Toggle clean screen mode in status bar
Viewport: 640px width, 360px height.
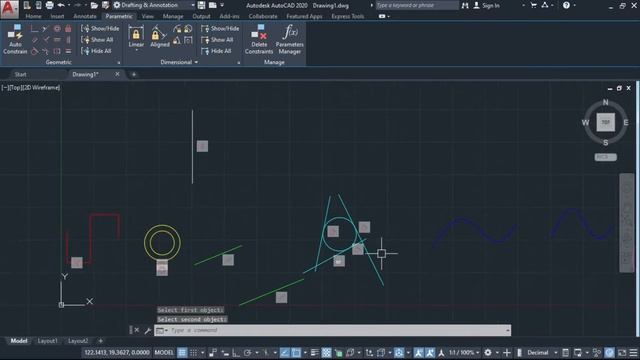pyautogui.click(x=622, y=353)
